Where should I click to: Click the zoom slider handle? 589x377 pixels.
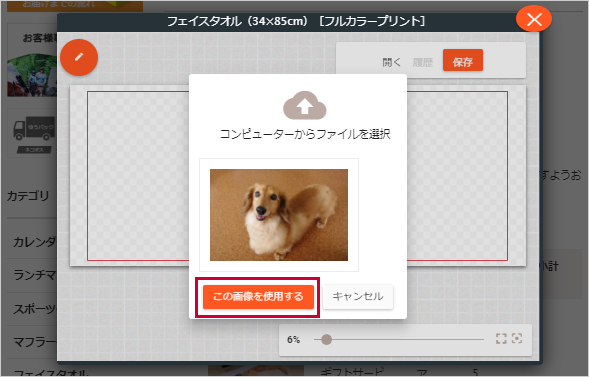[x=326, y=339]
